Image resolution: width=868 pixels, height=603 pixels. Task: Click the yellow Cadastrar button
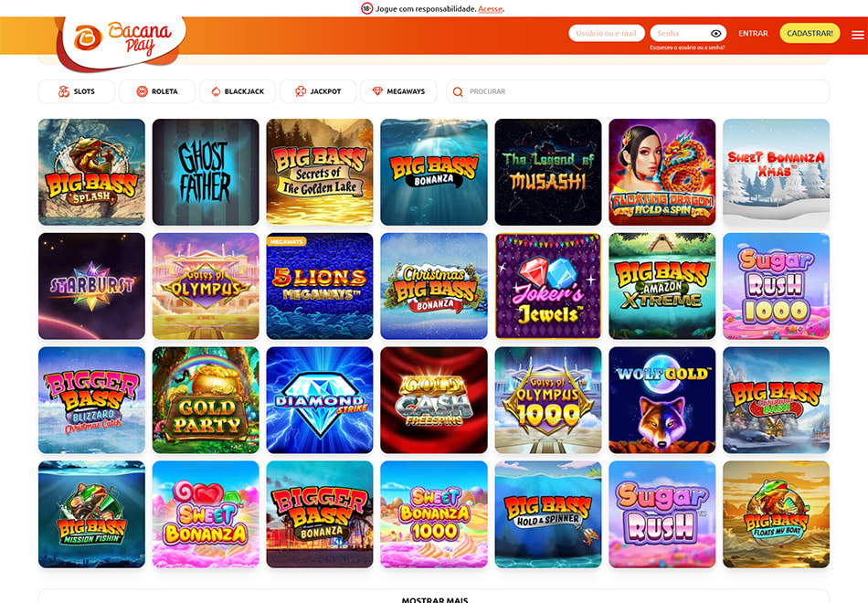point(810,33)
